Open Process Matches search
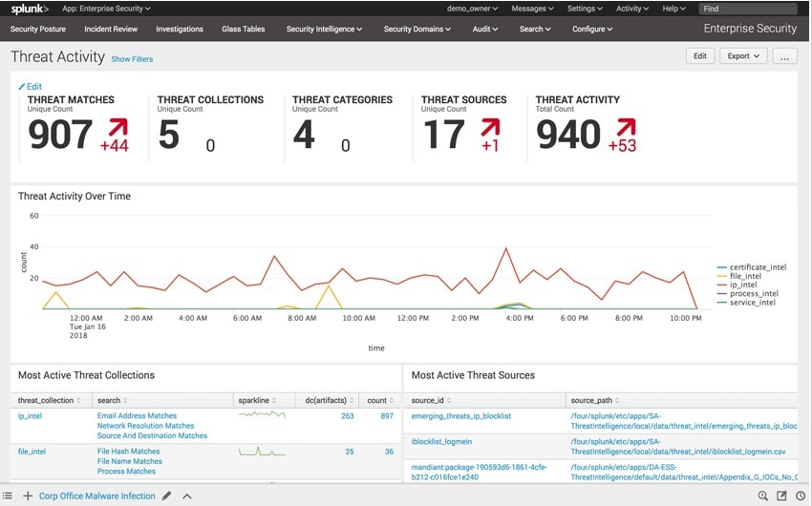This screenshot has width=812, height=506. [x=126, y=472]
